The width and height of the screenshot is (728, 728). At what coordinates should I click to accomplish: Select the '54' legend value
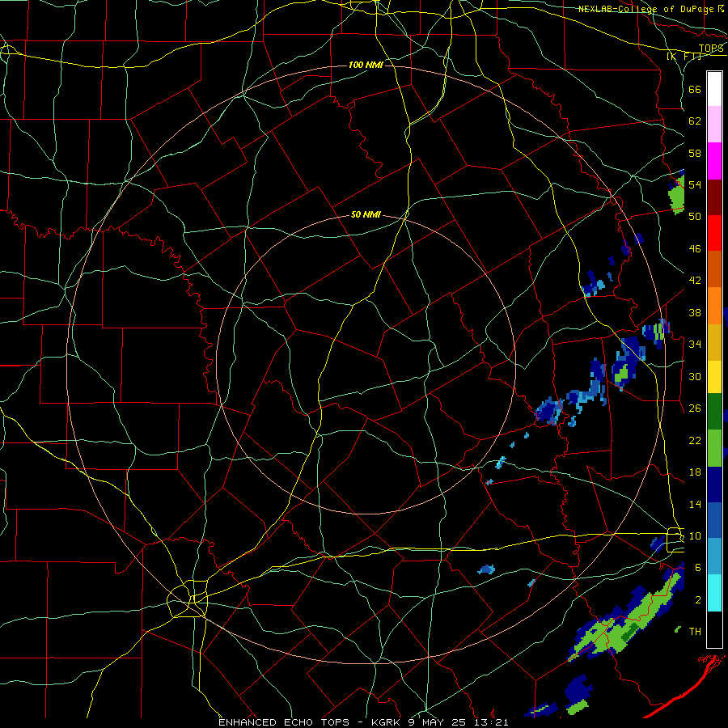pyautogui.click(x=695, y=184)
